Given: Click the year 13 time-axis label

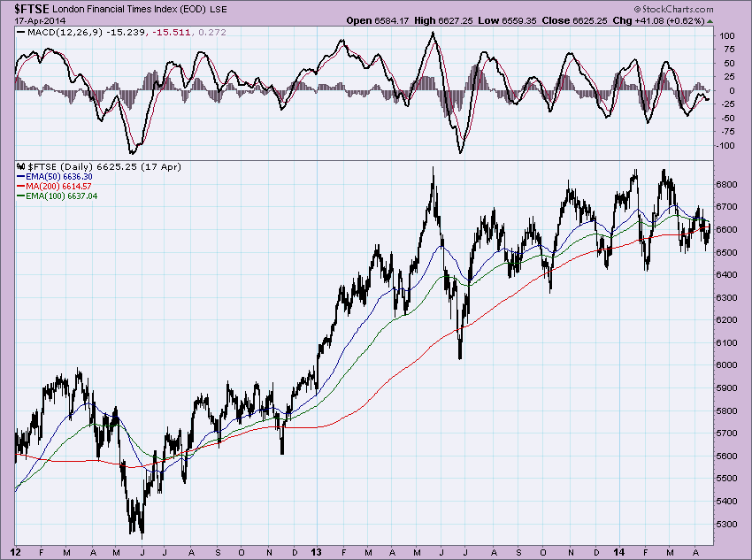Looking at the screenshot, I should click(x=316, y=552).
